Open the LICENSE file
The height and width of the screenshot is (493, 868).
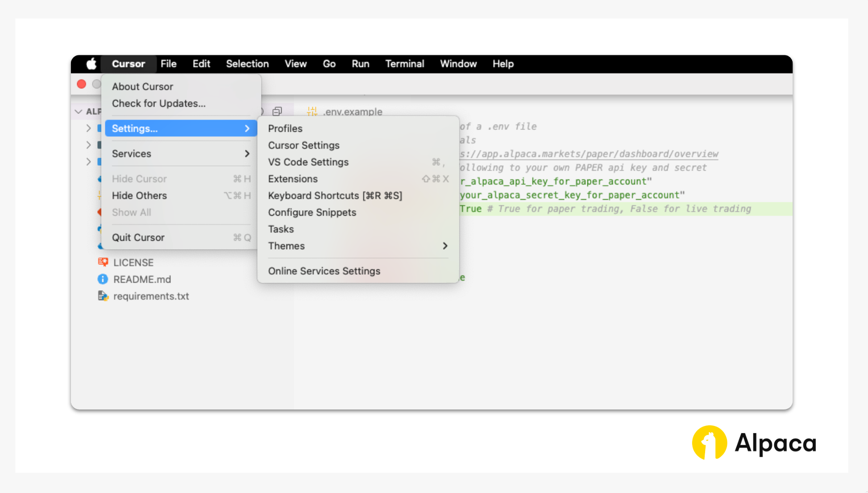coord(133,263)
